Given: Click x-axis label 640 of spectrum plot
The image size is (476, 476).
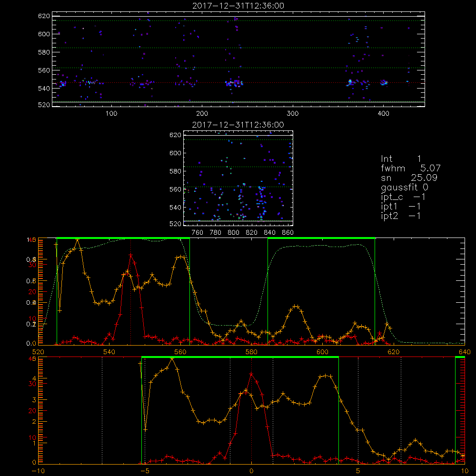Looking at the screenshot, I should click(x=465, y=352).
